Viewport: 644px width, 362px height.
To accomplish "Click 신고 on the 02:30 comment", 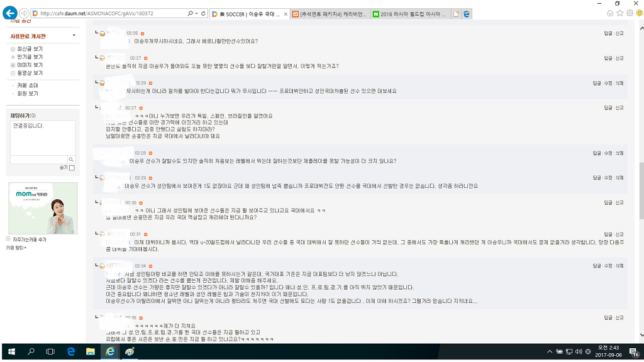I will (x=619, y=203).
